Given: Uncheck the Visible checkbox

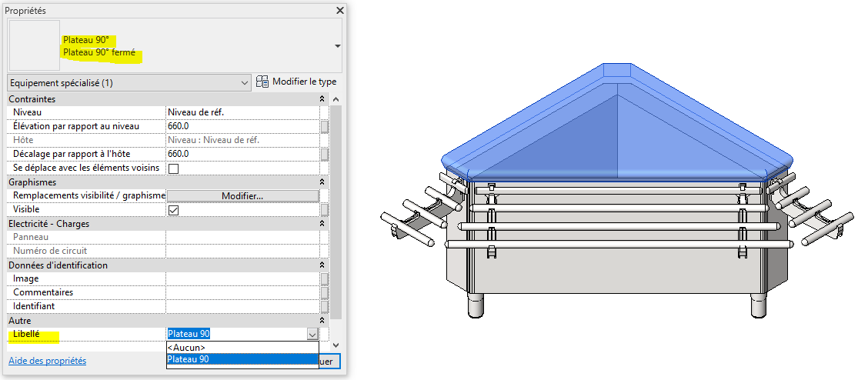Looking at the screenshot, I should tap(174, 210).
